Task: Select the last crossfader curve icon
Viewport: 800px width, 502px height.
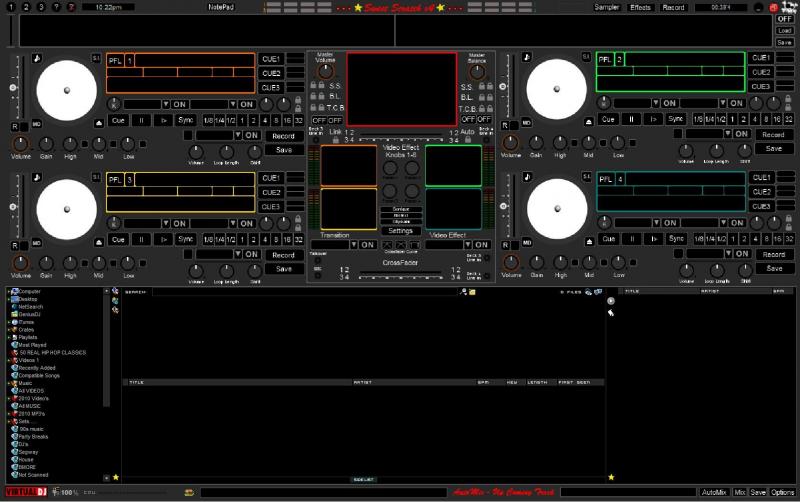Action: pyautogui.click(x=414, y=245)
